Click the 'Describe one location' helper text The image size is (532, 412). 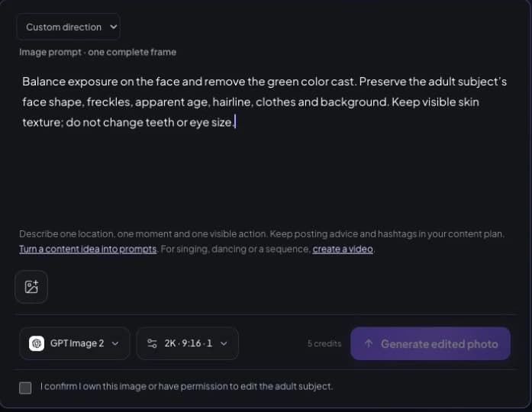(x=261, y=234)
